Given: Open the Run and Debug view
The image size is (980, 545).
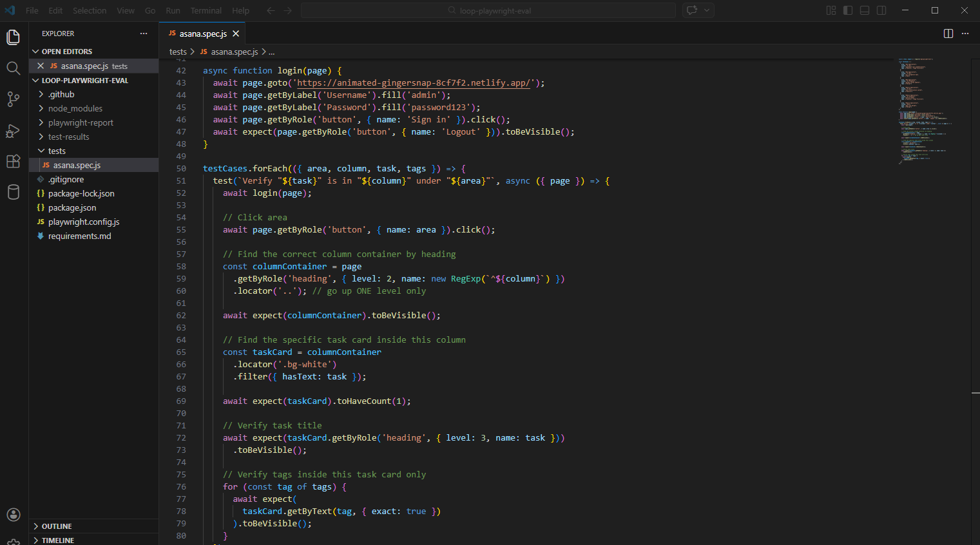Looking at the screenshot, I should (x=13, y=130).
